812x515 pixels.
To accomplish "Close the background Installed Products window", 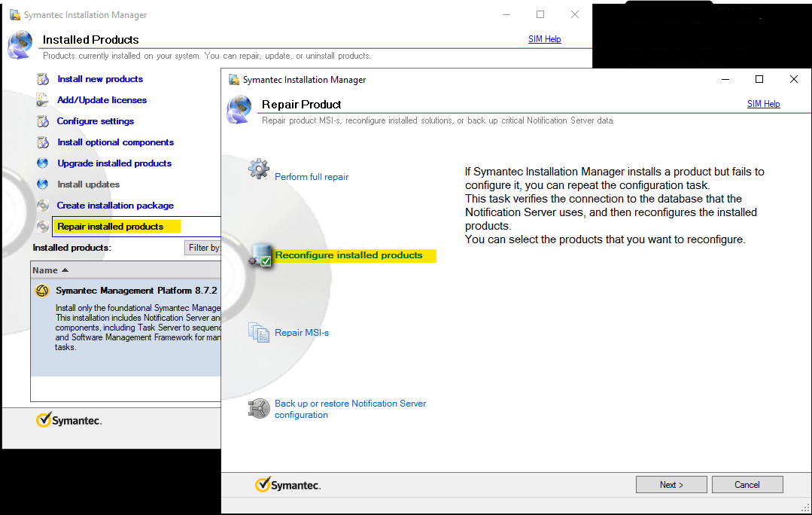I will click(x=575, y=14).
